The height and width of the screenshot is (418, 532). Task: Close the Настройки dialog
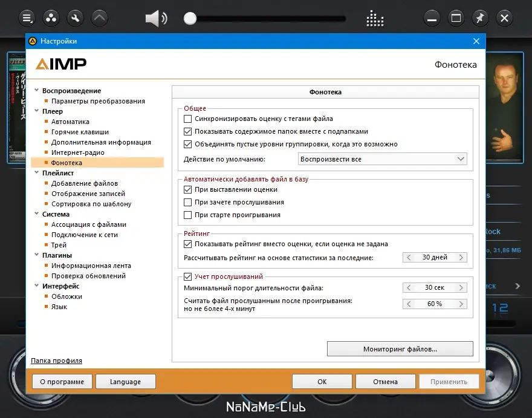(476, 41)
